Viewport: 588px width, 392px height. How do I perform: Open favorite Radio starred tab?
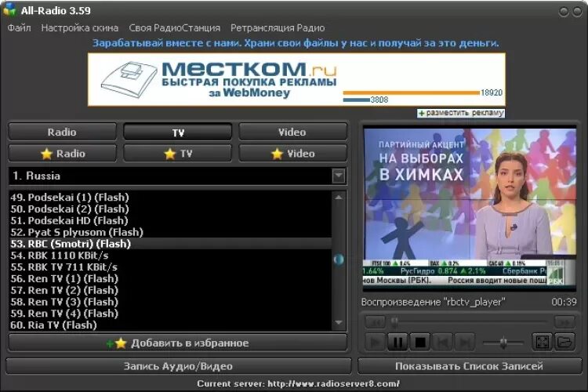[x=62, y=154]
